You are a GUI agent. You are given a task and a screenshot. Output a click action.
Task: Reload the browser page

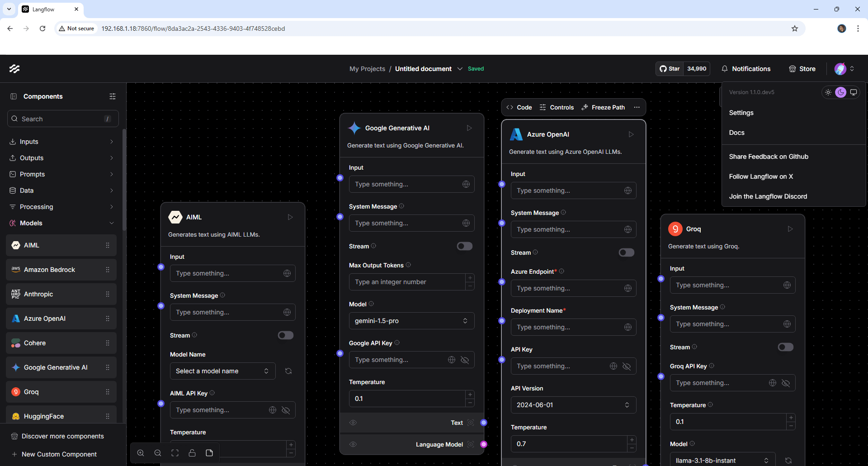click(x=42, y=29)
